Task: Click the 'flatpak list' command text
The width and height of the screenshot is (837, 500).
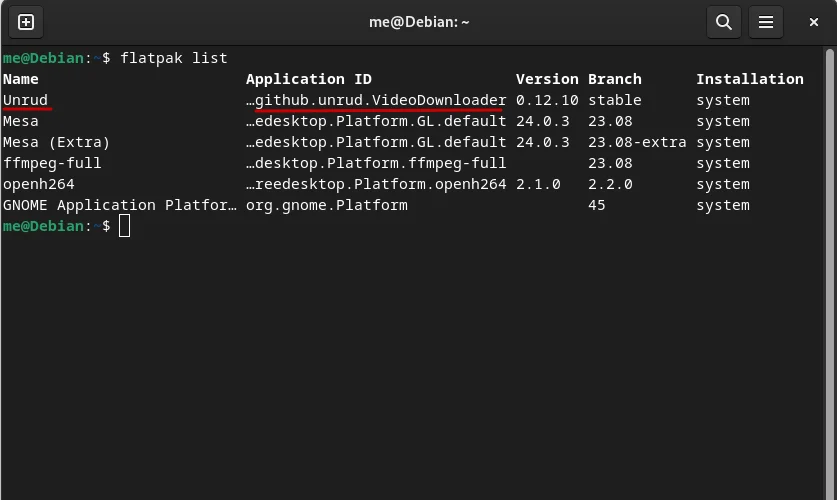Action: click(x=174, y=58)
